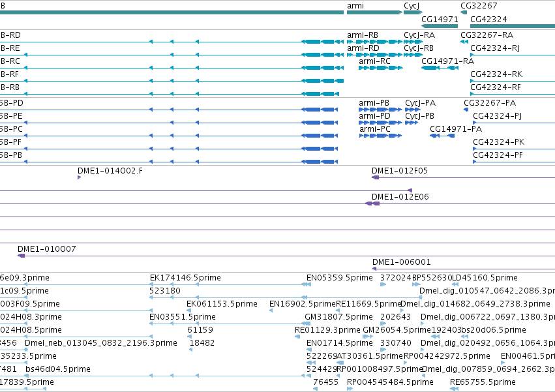Click the EN03551.5prime EST label
555x392 pixels.
tap(183, 317)
